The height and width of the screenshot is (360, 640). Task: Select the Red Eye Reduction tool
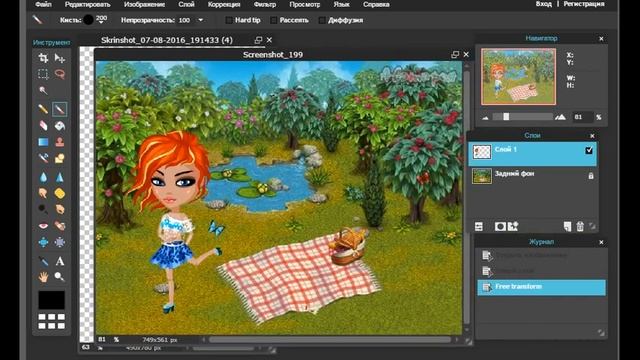point(43,226)
